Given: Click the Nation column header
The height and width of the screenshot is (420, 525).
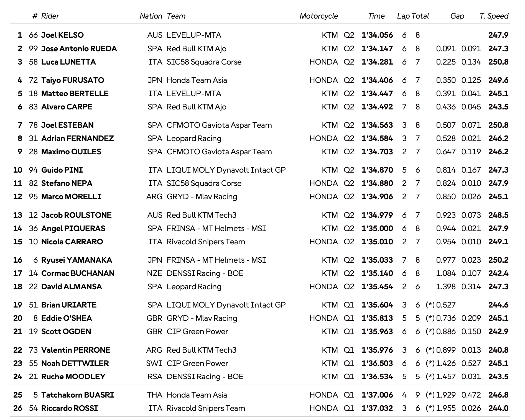Looking at the screenshot, I should [x=151, y=16].
